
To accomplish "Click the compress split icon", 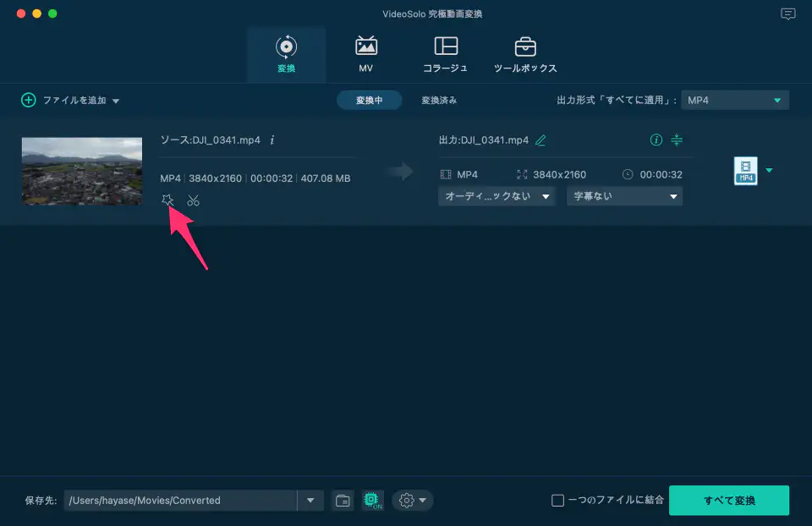I will tap(677, 140).
